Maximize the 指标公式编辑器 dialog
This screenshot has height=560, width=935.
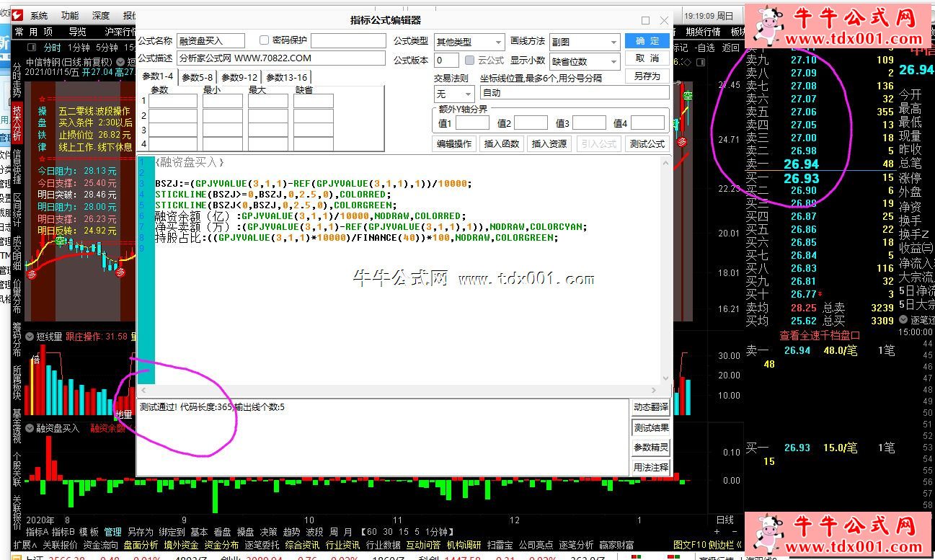pyautogui.click(x=645, y=20)
